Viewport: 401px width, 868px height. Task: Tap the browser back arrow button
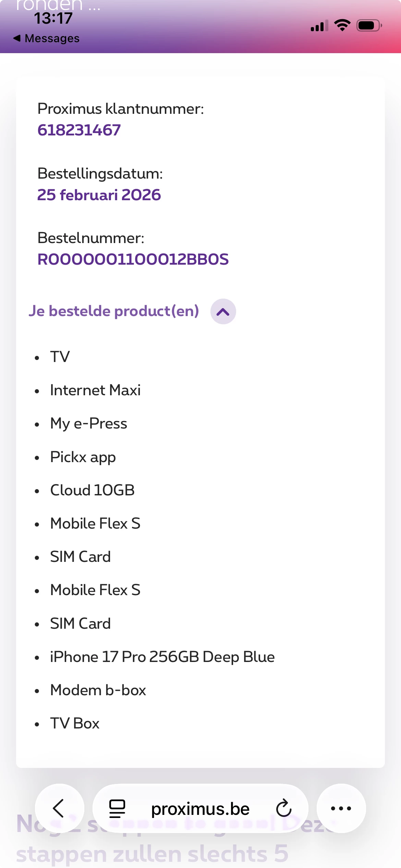59,808
